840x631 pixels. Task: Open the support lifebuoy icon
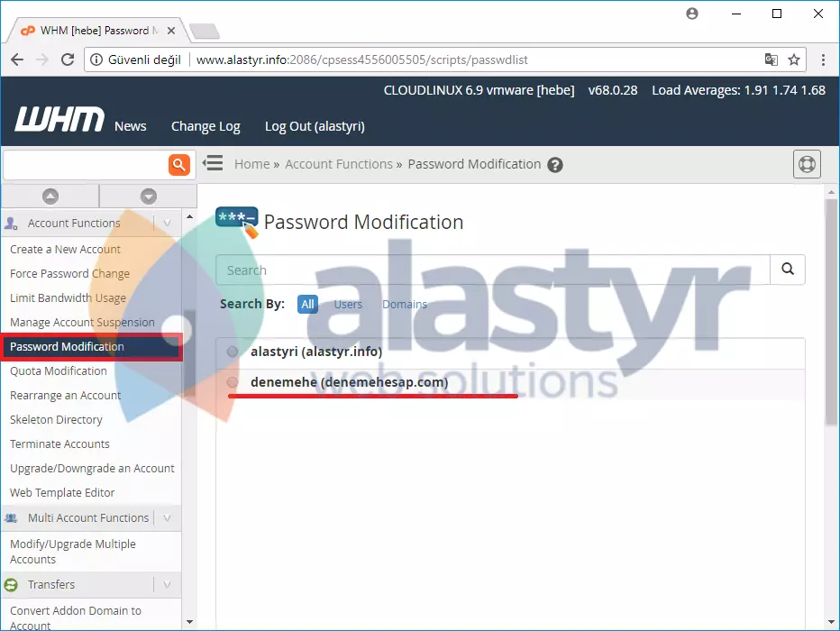click(807, 164)
